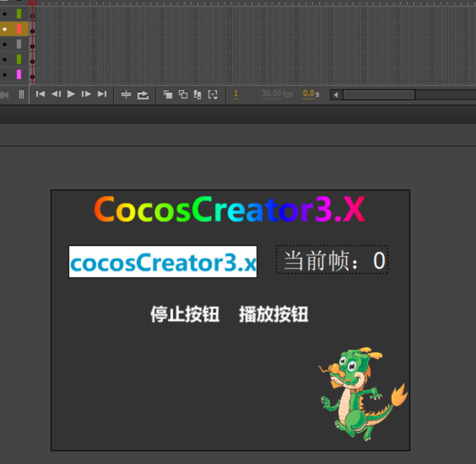Click the gray layer outline color swatch
The height and width of the screenshot is (464, 476).
tap(19, 44)
